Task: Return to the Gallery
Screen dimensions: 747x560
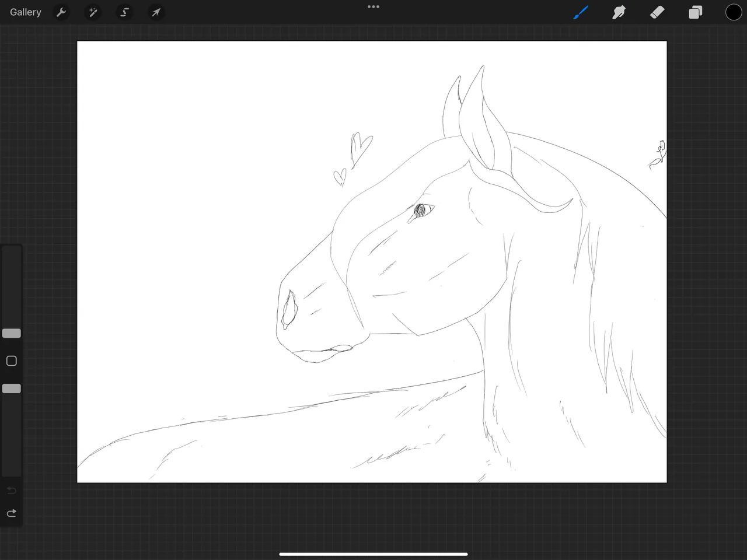Action: pos(26,12)
